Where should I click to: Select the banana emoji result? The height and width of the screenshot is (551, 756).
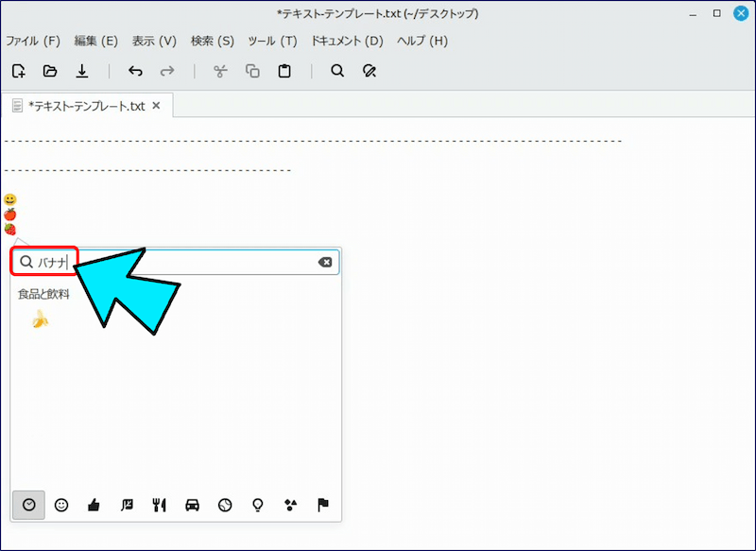(40, 319)
